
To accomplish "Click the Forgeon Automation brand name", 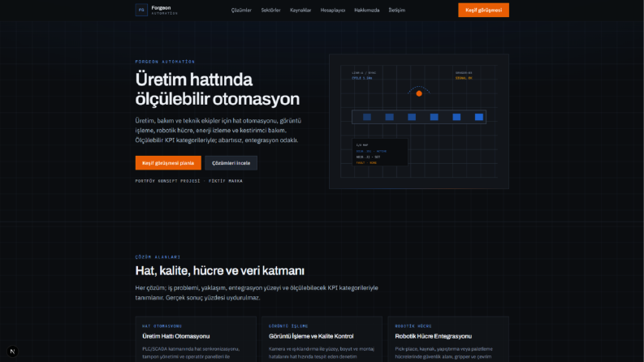I will [x=164, y=11].
